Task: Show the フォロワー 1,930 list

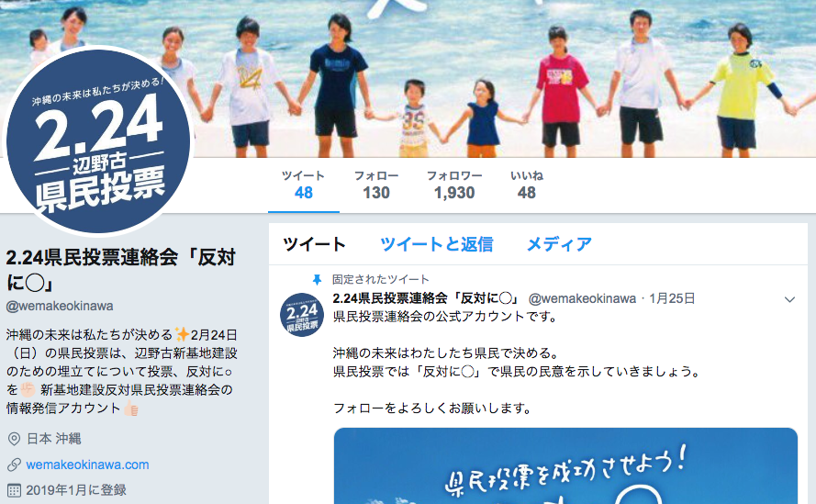Action: tap(454, 185)
